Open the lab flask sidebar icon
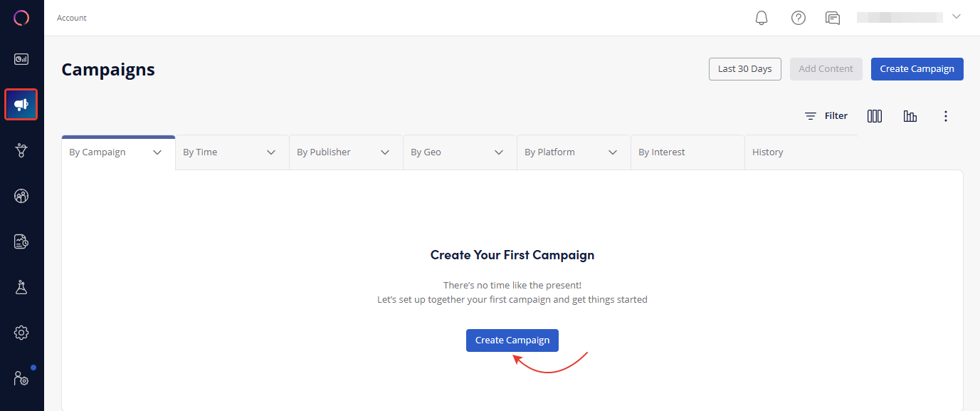This screenshot has height=411, width=980. pyautogui.click(x=21, y=287)
